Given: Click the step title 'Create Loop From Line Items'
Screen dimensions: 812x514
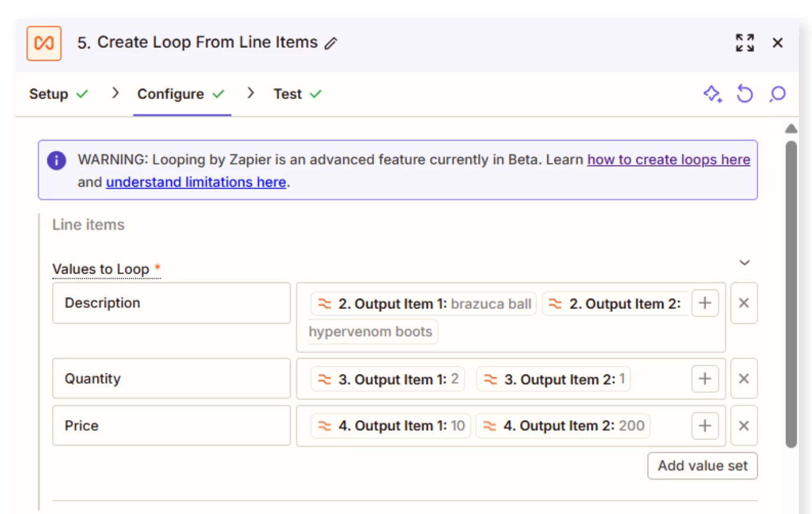Looking at the screenshot, I should click(x=207, y=43).
